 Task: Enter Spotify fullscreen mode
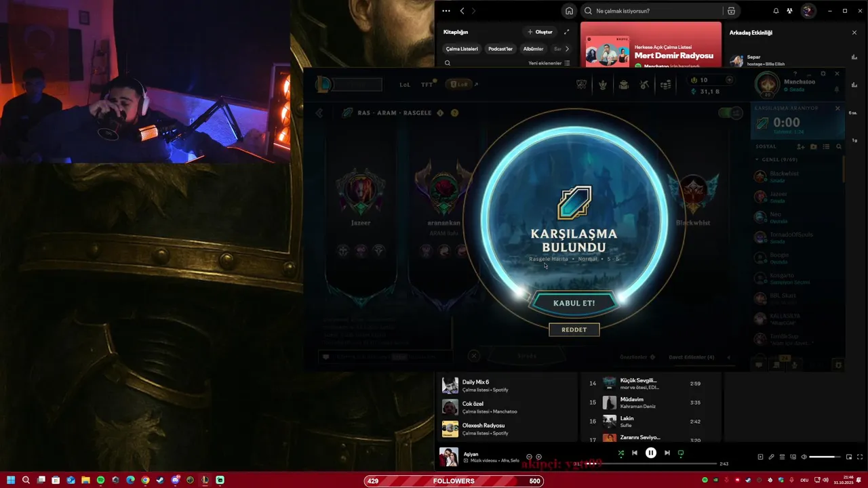[x=860, y=457]
